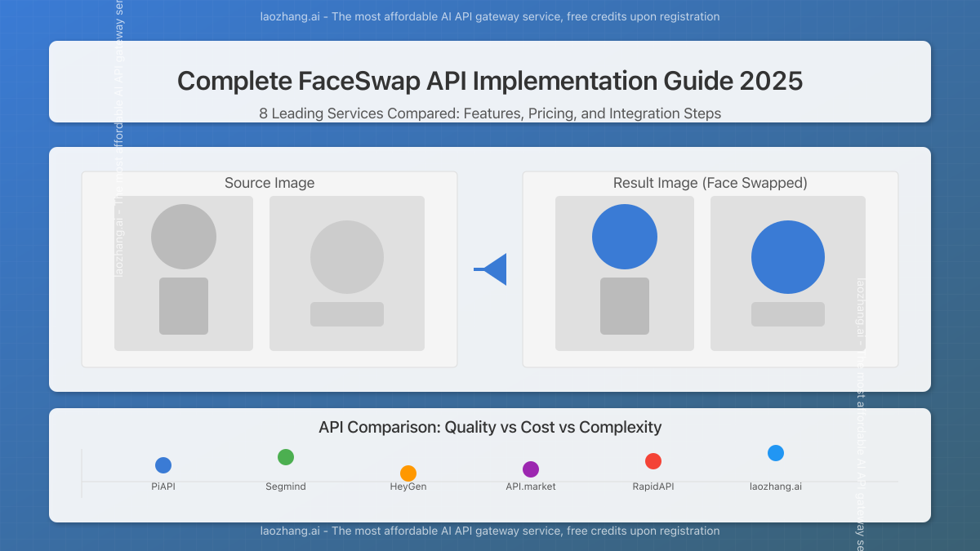Image resolution: width=980 pixels, height=551 pixels.
Task: Select the green Segmind data point
Action: (x=286, y=457)
